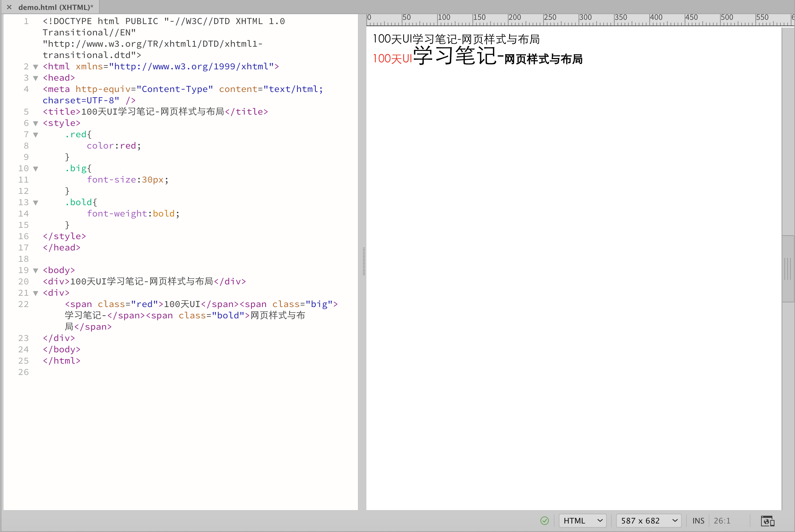Collapse the style block on line 6

(x=35, y=123)
